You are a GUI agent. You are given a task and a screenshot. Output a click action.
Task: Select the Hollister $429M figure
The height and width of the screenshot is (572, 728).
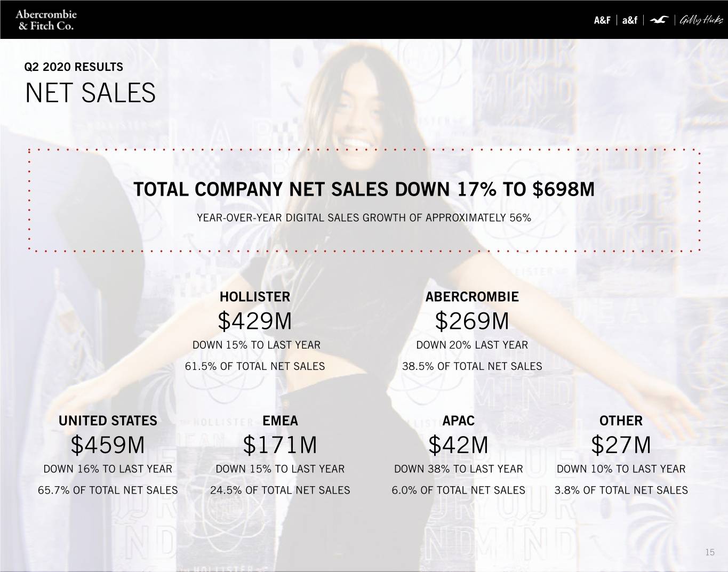(x=255, y=321)
